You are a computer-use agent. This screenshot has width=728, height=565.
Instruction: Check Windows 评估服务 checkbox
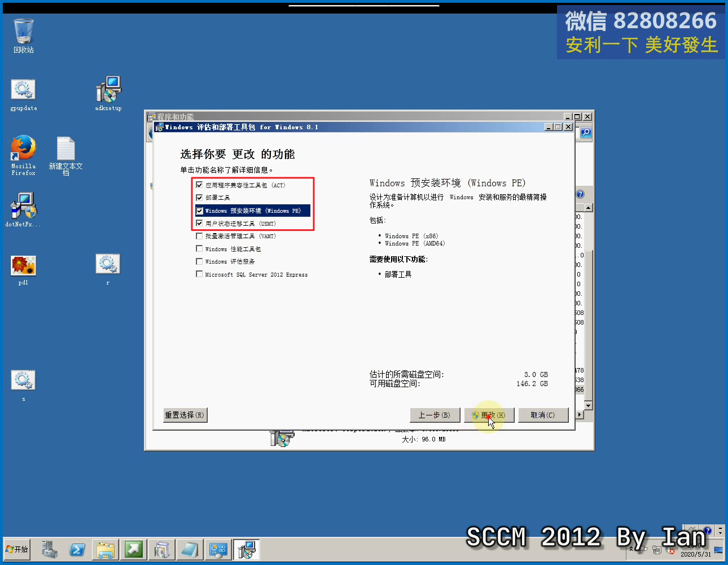(199, 261)
